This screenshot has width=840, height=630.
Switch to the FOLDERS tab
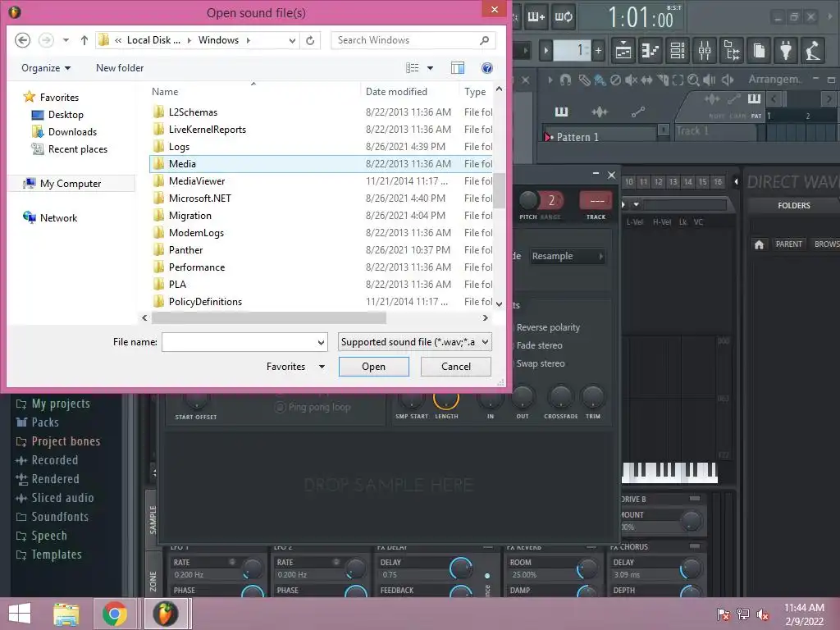pos(793,206)
